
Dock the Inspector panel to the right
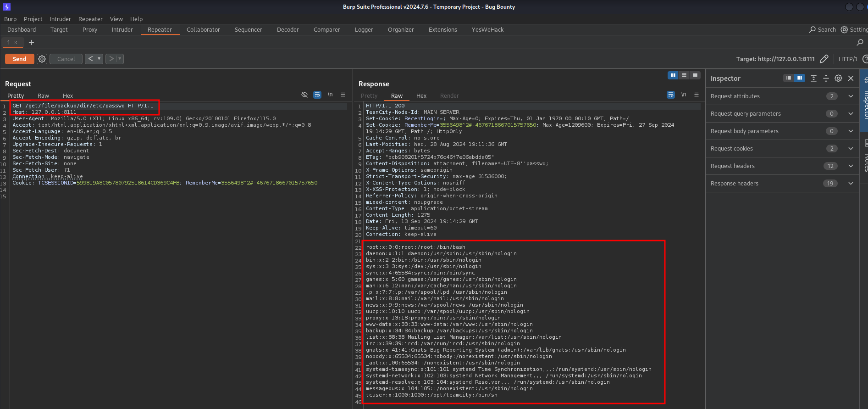[x=799, y=78]
